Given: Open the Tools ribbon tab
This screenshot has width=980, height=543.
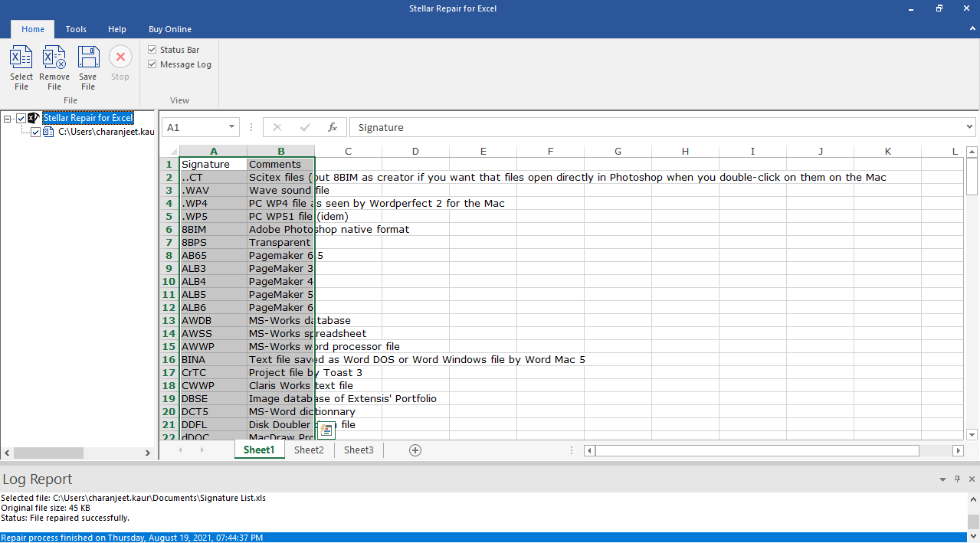Looking at the screenshot, I should pos(76,29).
